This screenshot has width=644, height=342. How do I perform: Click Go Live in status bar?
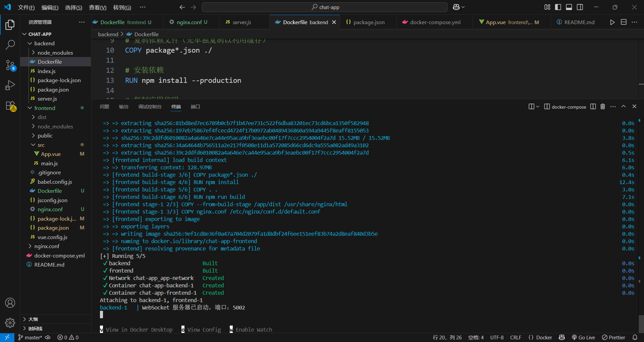click(583, 338)
